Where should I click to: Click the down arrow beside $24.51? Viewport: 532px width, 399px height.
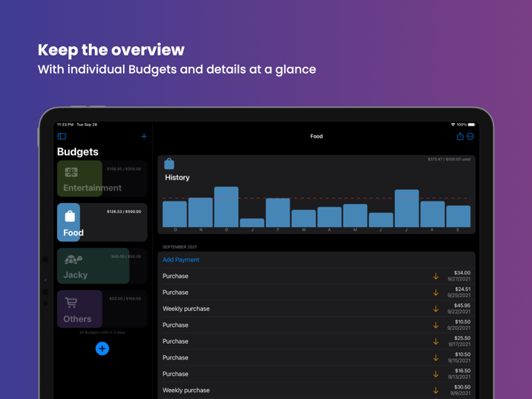(x=435, y=293)
